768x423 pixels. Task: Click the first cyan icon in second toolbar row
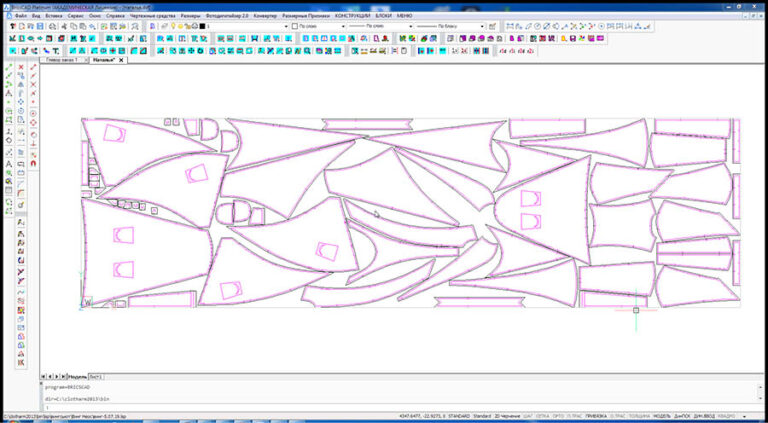pyautogui.click(x=12, y=39)
